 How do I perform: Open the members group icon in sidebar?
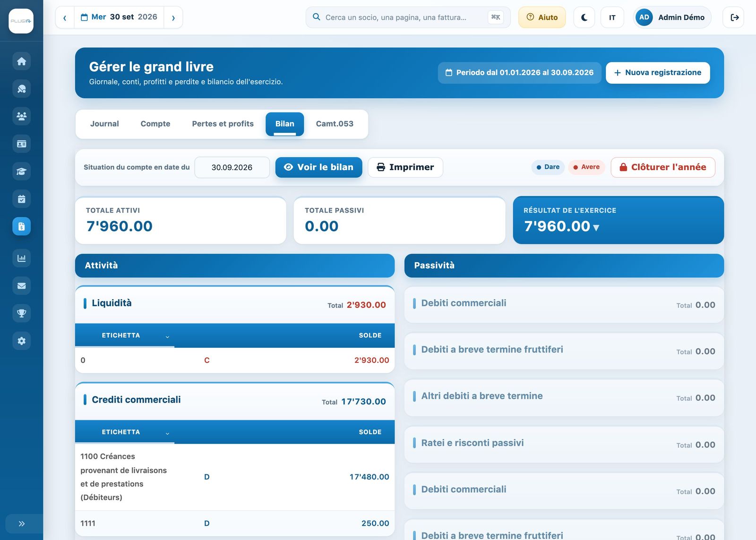[21, 116]
